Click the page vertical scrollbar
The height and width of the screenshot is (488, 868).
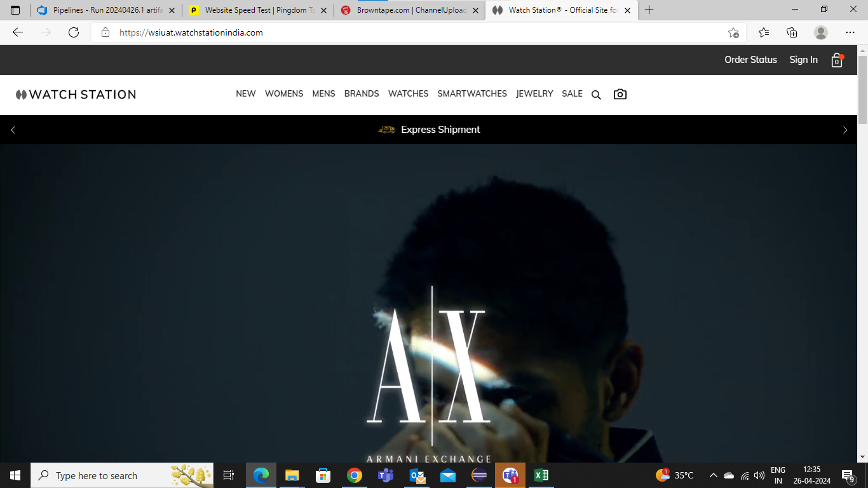(862, 89)
